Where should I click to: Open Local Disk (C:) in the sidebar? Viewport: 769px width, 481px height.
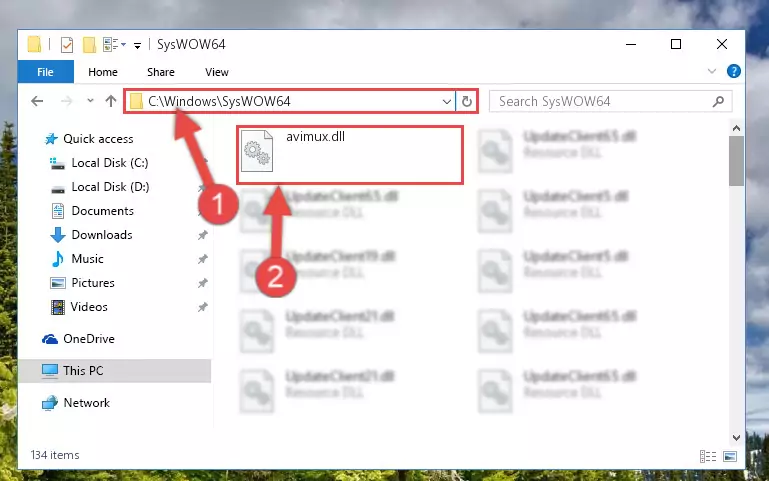pyautogui.click(x=110, y=163)
